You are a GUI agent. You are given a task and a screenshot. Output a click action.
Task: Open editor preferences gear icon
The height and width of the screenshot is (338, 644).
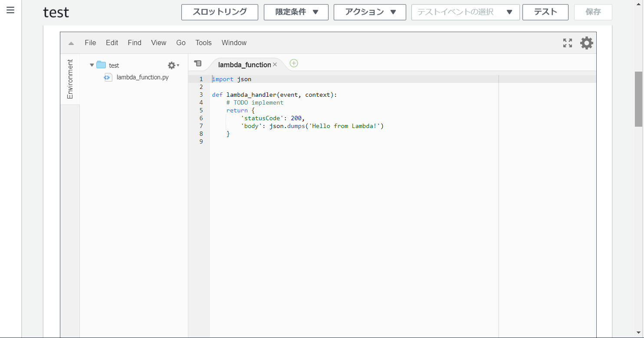pyautogui.click(x=586, y=43)
